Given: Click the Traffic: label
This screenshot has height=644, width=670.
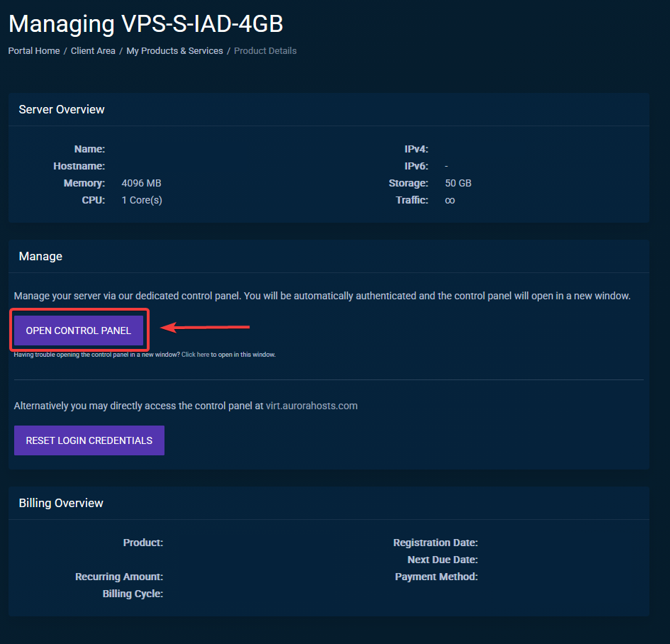Looking at the screenshot, I should pos(412,200).
